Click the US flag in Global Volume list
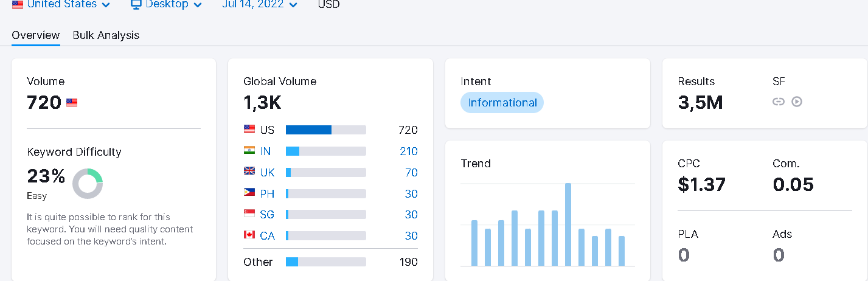Viewport: 868px width, 281px height. pos(249,129)
